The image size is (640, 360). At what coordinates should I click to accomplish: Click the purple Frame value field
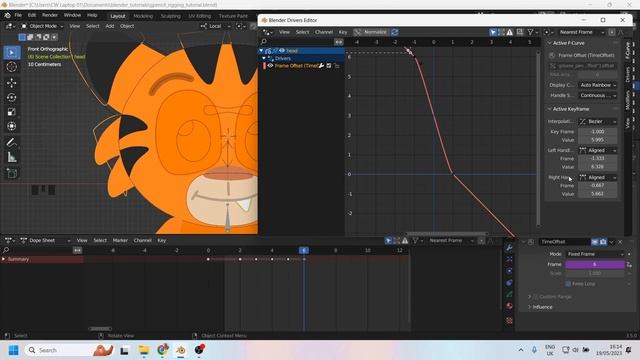[x=595, y=264]
